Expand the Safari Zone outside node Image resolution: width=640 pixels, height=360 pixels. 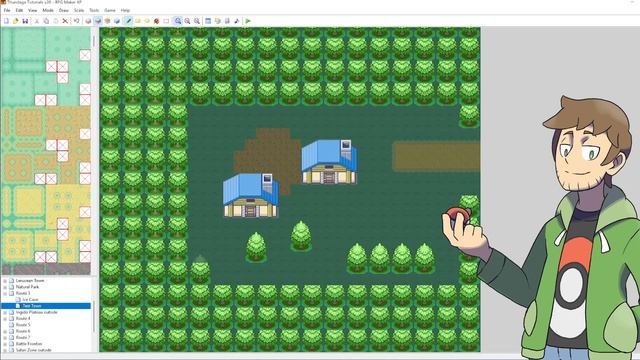(x=5, y=350)
